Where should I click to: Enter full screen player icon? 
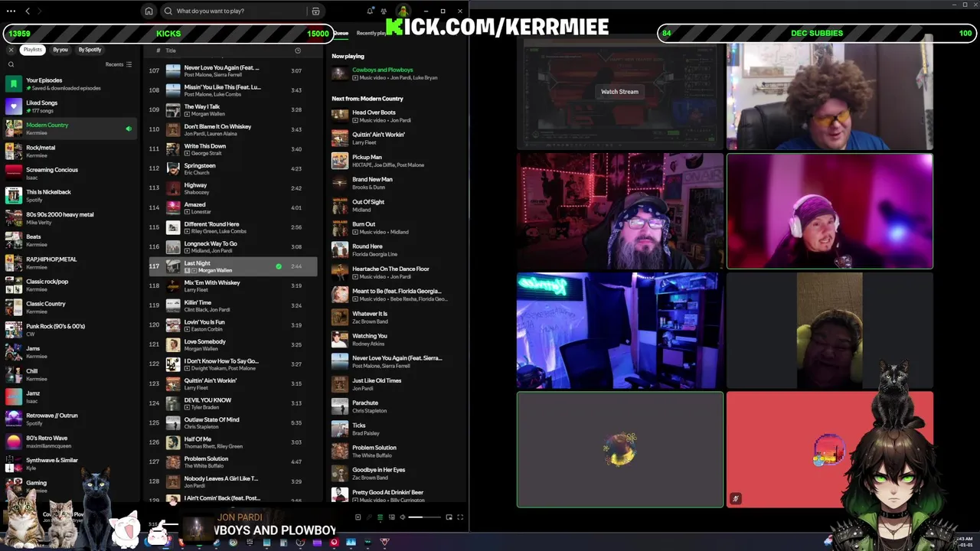[x=460, y=517]
